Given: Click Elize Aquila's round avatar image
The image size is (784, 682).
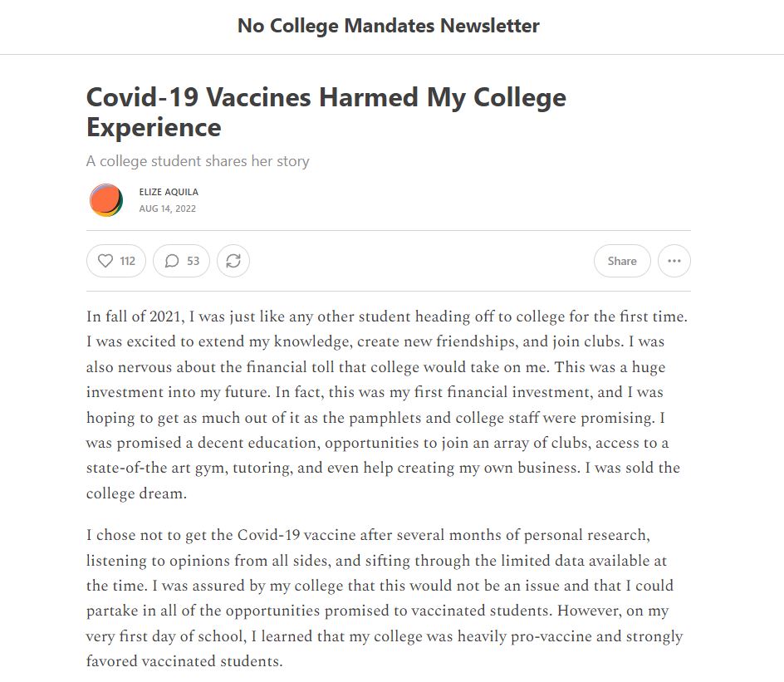Looking at the screenshot, I should coord(105,200).
